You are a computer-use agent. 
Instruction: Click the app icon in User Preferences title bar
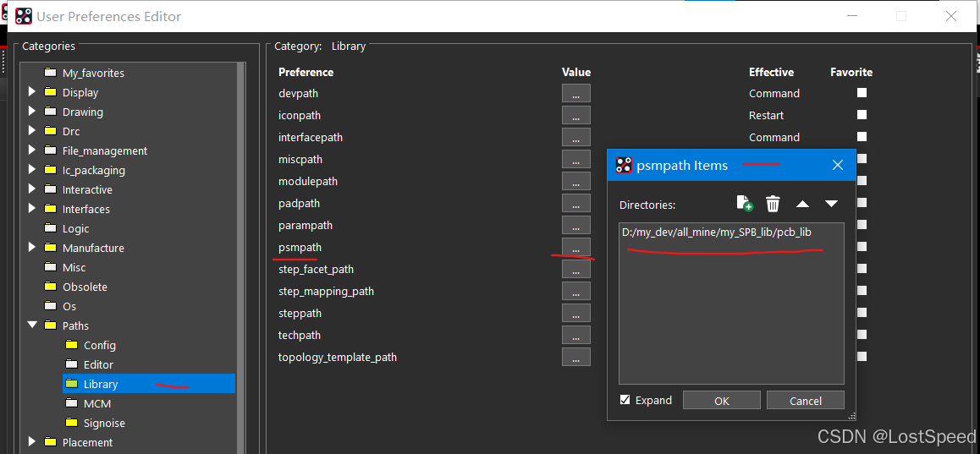pos(23,16)
